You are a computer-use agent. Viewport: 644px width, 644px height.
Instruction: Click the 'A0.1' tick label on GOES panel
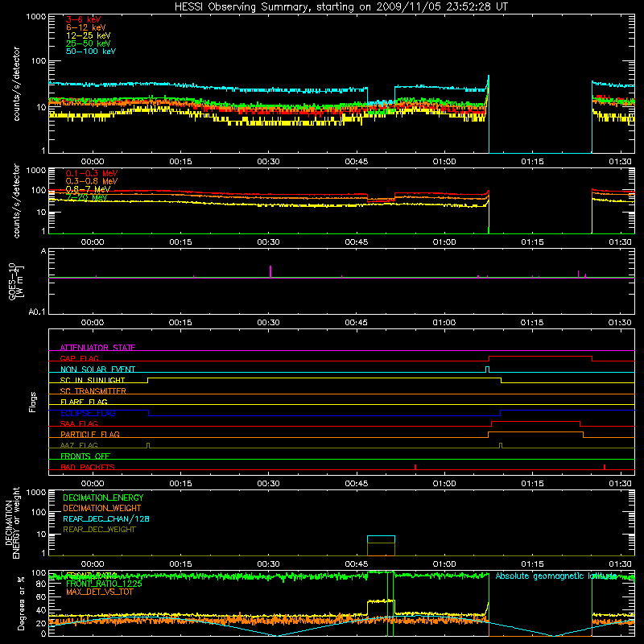pyautogui.click(x=36, y=312)
